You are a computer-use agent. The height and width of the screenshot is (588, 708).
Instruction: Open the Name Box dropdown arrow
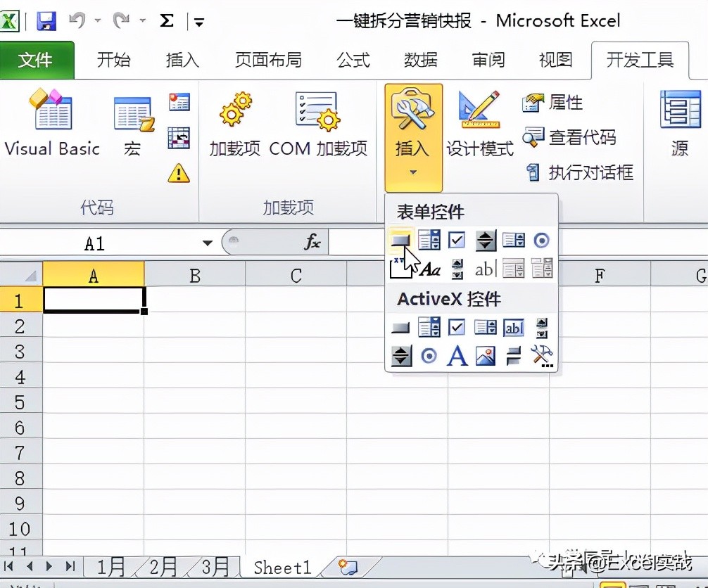206,242
